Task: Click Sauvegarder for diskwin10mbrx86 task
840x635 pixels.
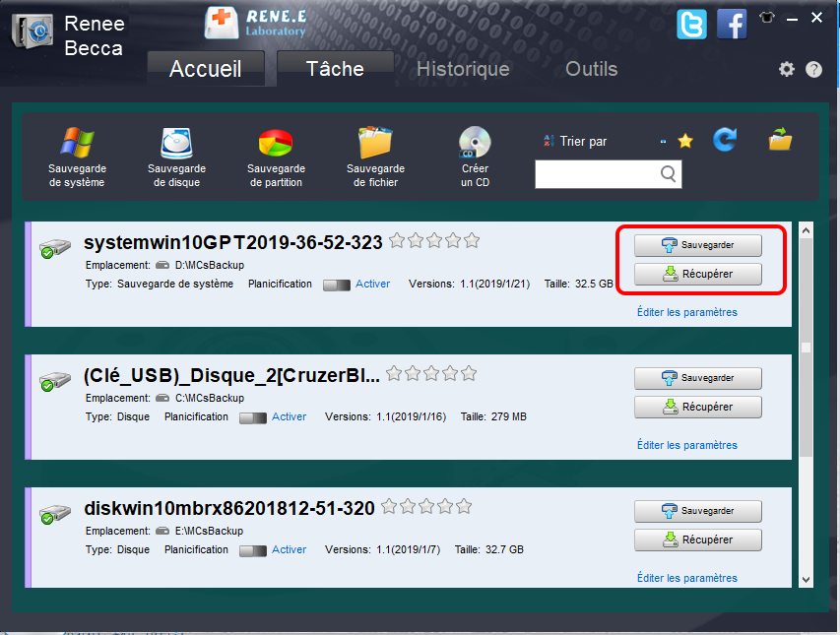Action: [x=697, y=511]
